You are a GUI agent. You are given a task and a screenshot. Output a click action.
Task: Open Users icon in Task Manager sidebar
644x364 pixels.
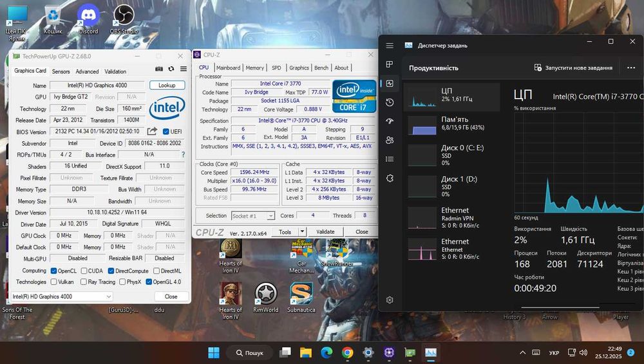pyautogui.click(x=390, y=140)
